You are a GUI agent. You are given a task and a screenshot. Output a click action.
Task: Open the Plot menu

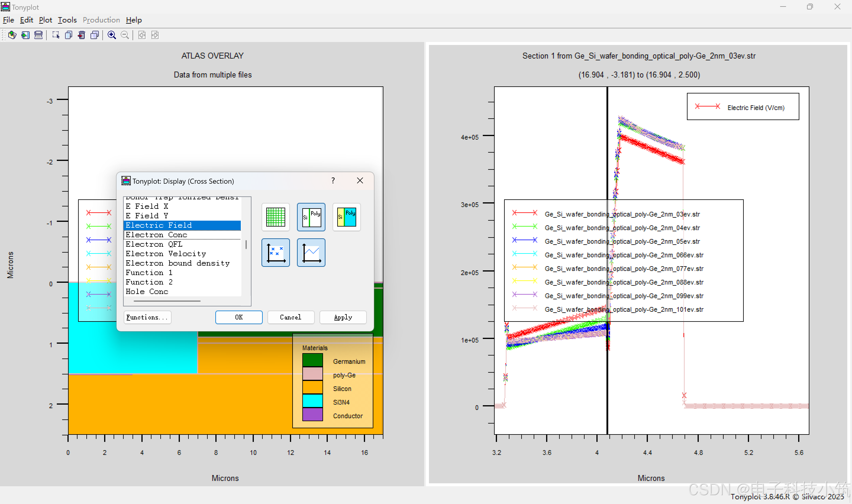click(x=45, y=20)
